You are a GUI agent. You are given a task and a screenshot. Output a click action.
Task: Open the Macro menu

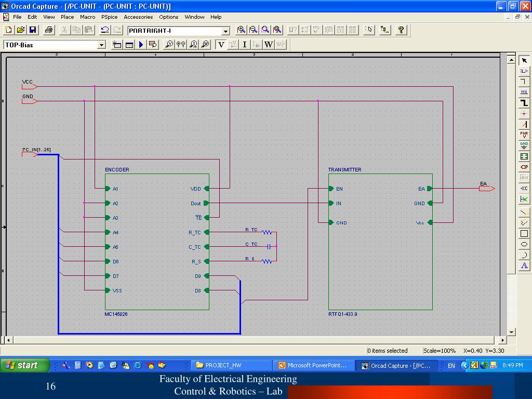(87, 17)
